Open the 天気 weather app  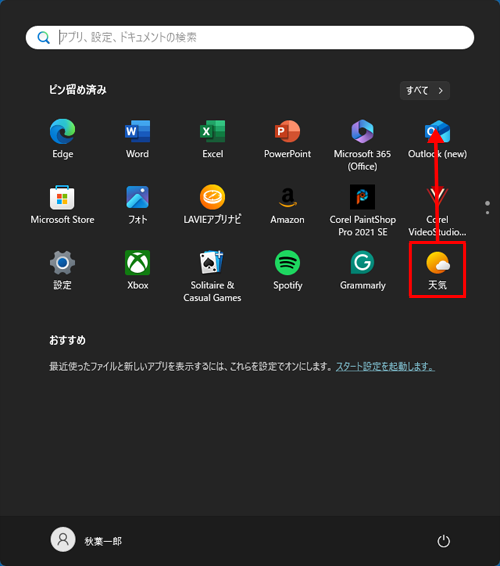tap(437, 270)
